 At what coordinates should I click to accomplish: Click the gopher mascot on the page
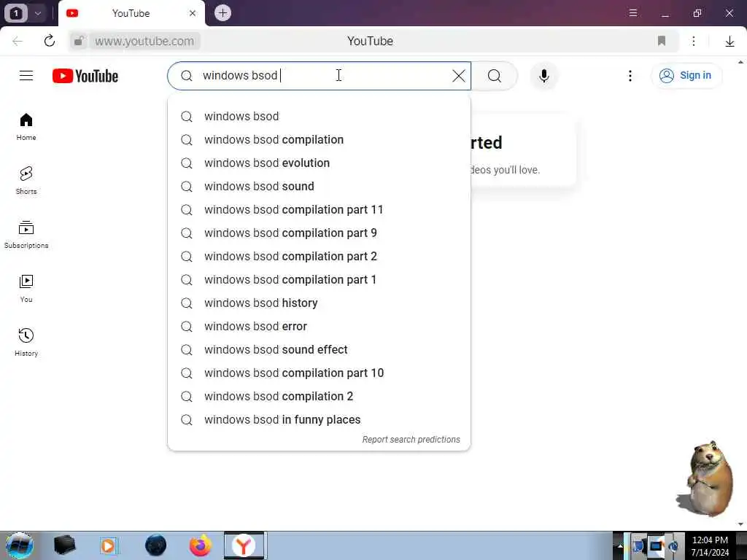point(705,478)
